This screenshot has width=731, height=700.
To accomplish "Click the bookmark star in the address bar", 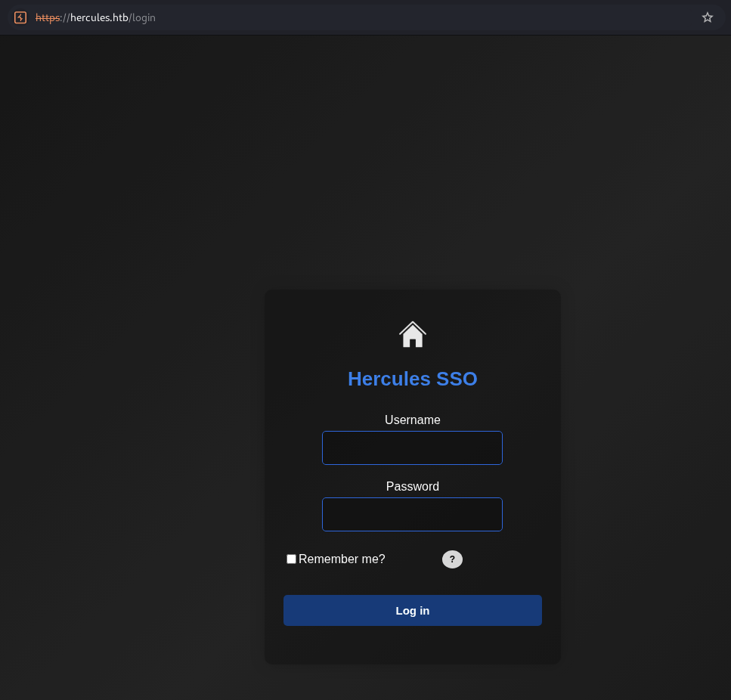I will 707,17.
